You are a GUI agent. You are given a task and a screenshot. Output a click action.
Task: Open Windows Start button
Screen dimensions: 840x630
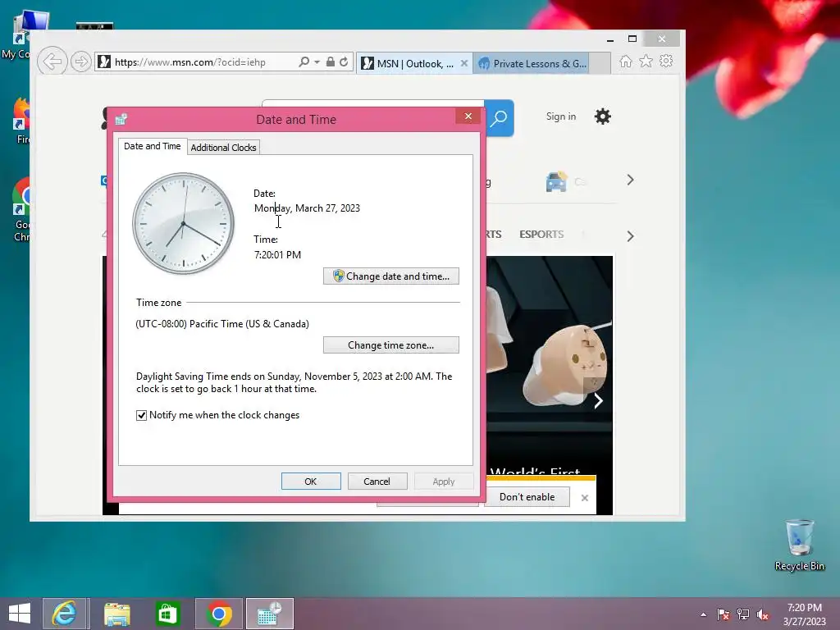pos(20,614)
